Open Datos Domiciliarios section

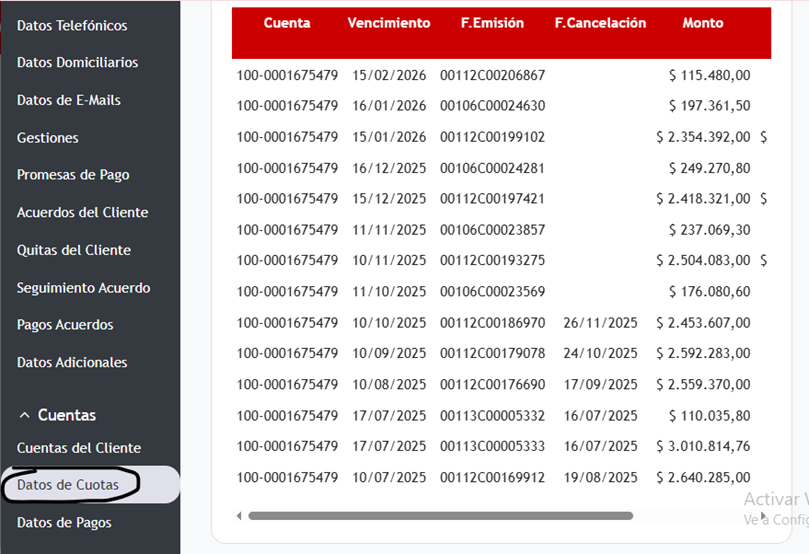tap(77, 62)
